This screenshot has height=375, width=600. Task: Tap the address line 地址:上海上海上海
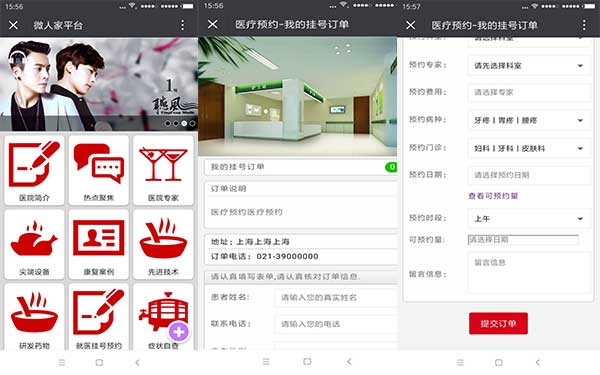tap(250, 242)
